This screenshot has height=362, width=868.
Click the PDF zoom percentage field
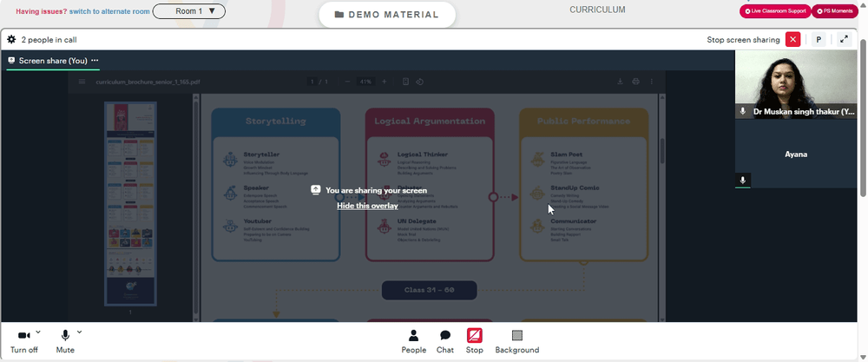(x=365, y=82)
